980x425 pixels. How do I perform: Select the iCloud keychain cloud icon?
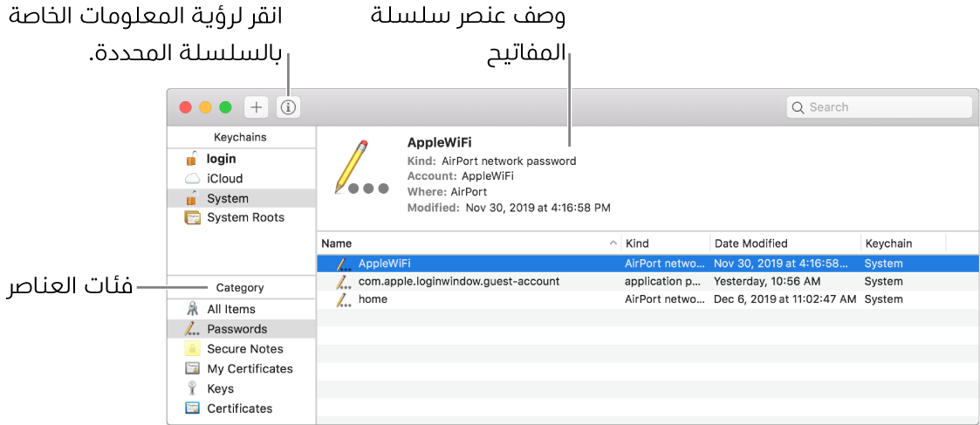point(193,179)
